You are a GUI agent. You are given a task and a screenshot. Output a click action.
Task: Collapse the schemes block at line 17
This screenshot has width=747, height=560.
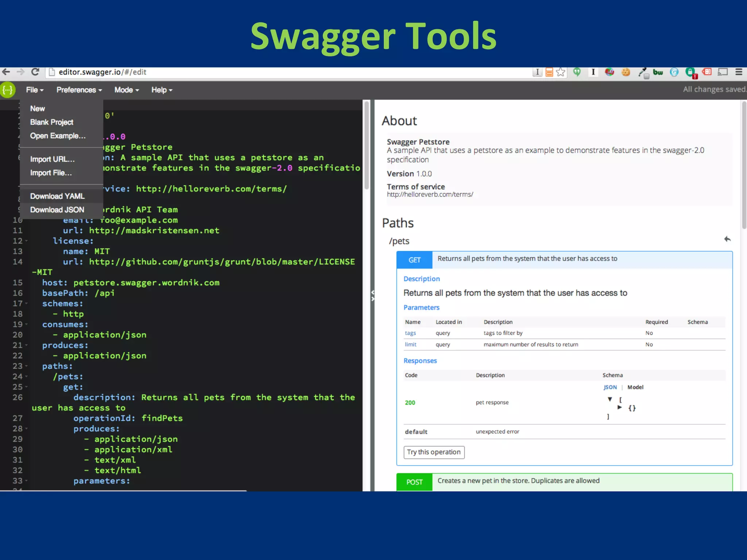27,303
